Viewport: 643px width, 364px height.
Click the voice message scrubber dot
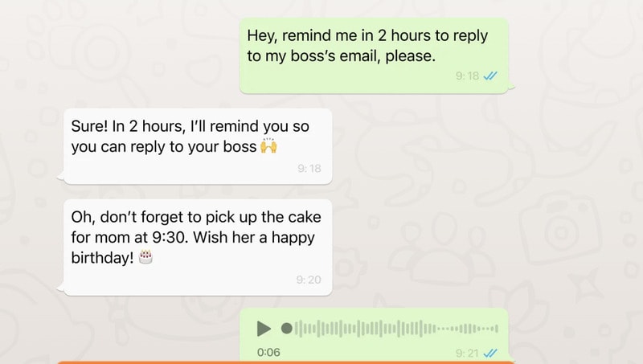pos(287,329)
